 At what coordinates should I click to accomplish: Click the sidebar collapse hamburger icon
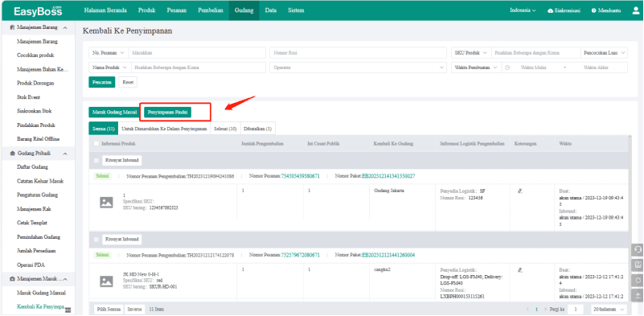click(68, 310)
